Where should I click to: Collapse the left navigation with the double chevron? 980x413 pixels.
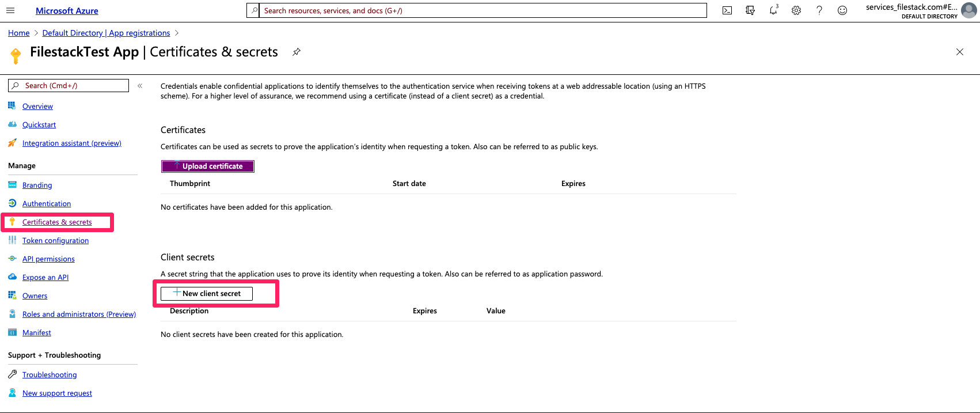point(140,86)
